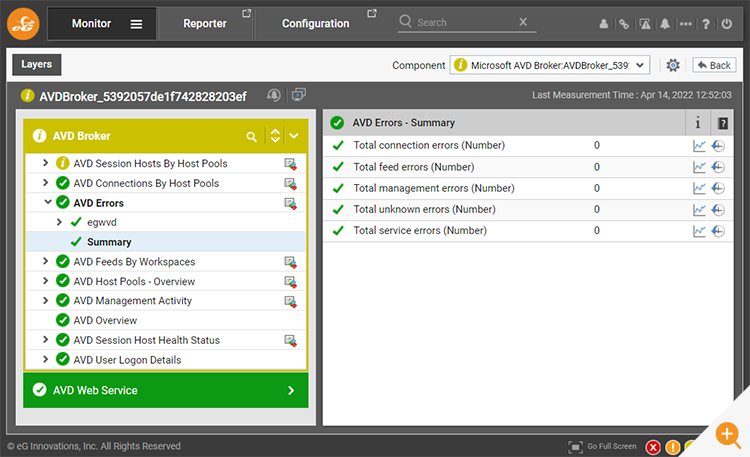This screenshot has width=750, height=457.
Task: Click diagnosis icon for AVD Management Activity
Action: coord(290,301)
